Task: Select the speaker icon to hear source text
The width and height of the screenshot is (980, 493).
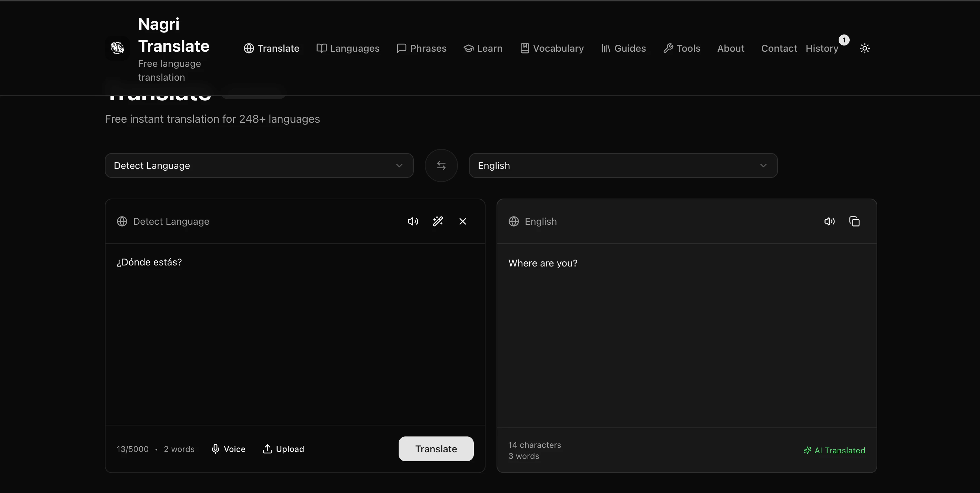Action: point(413,221)
